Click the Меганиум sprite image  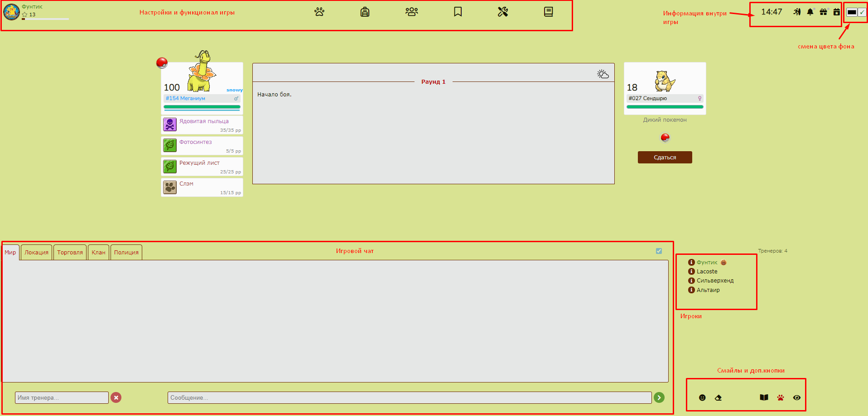[x=202, y=71]
